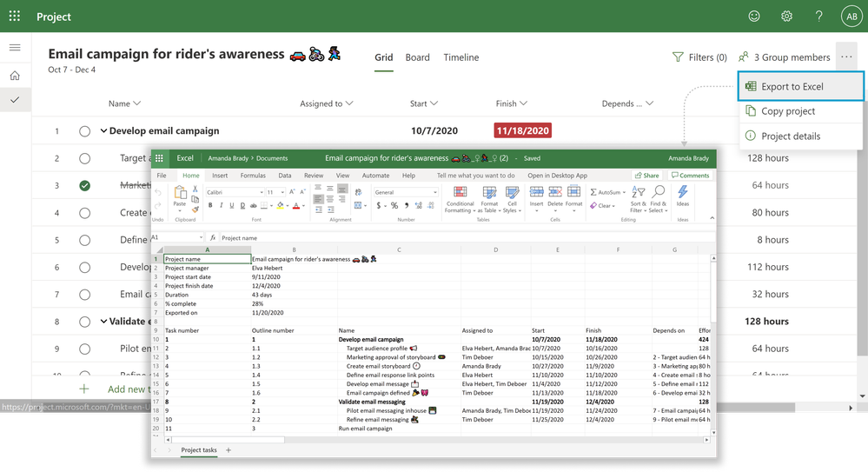Mark task row 7 complete
The width and height of the screenshot is (868, 472).
(84, 294)
